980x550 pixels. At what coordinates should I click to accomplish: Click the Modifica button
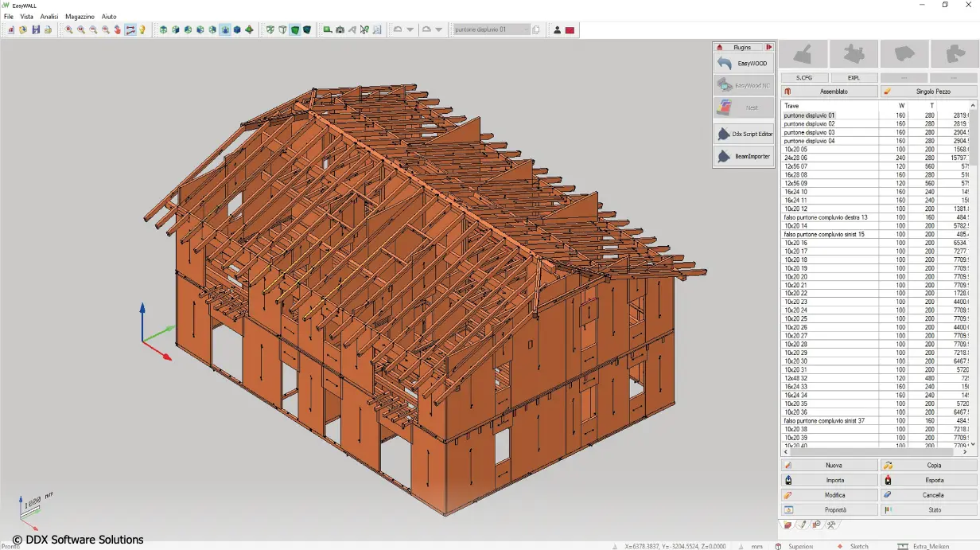tap(830, 495)
